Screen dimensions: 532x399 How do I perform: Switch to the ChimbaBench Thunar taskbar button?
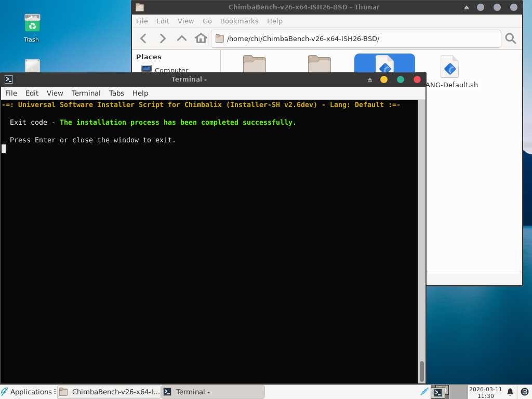pyautogui.click(x=109, y=392)
